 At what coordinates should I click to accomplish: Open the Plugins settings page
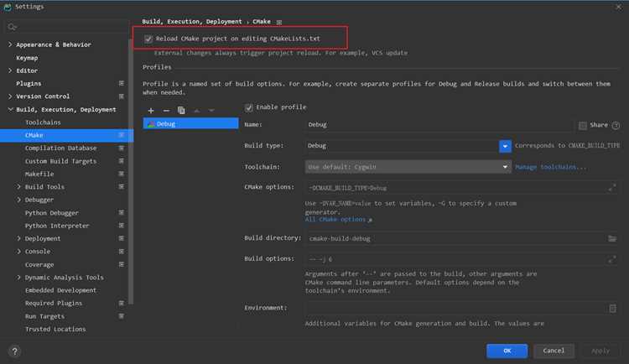[29, 84]
